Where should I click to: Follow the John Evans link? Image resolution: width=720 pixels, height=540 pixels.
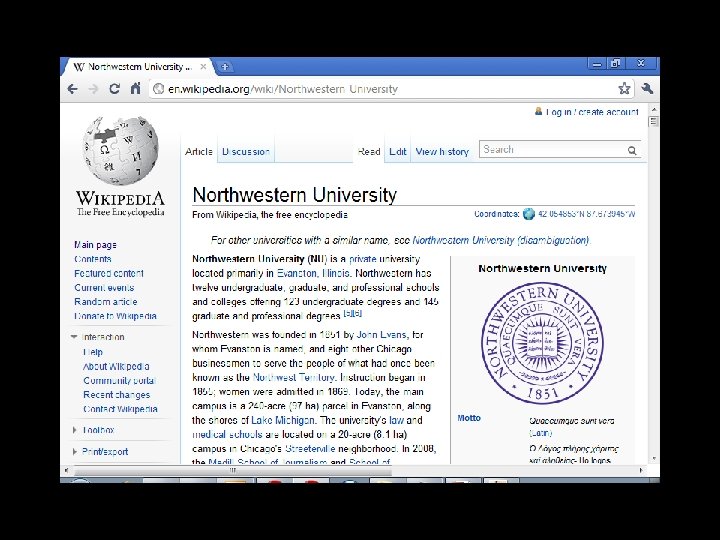(382, 335)
